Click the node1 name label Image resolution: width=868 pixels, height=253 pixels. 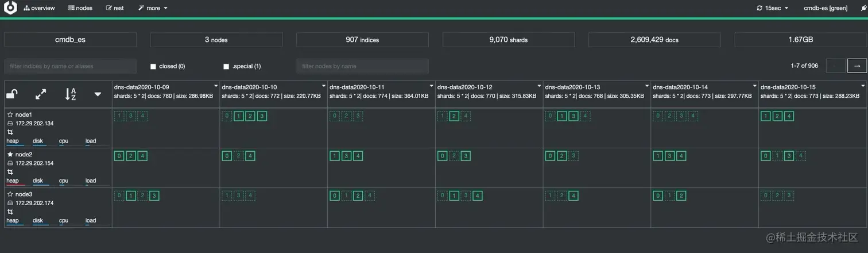(24, 114)
